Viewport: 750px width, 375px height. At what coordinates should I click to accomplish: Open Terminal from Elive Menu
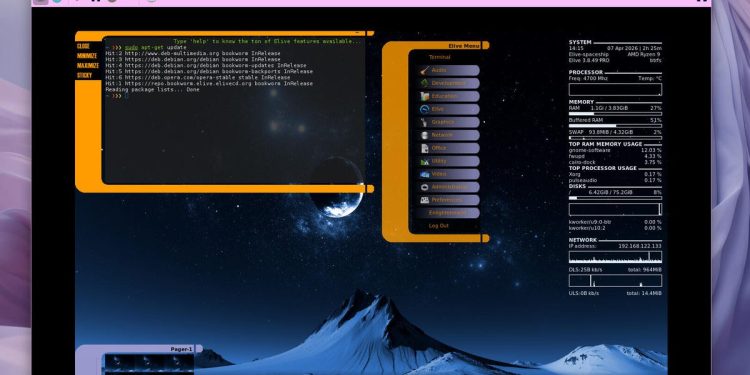pyautogui.click(x=439, y=57)
